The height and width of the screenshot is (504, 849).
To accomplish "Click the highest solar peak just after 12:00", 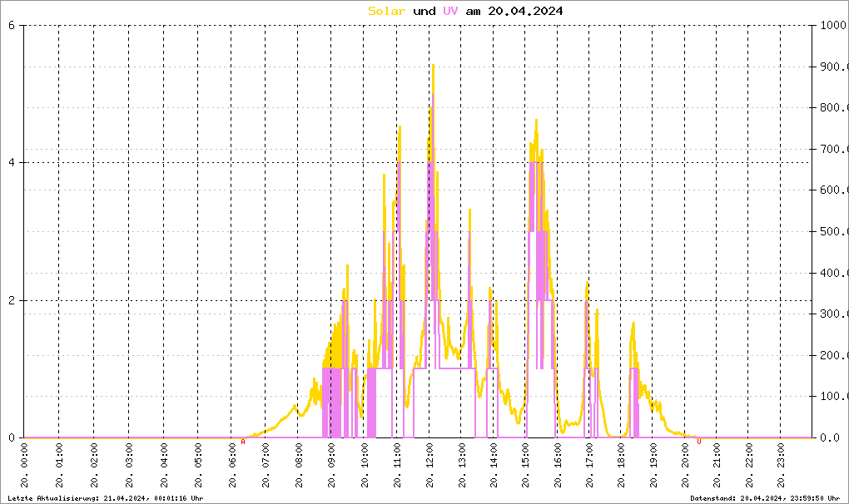I will coord(433,66).
